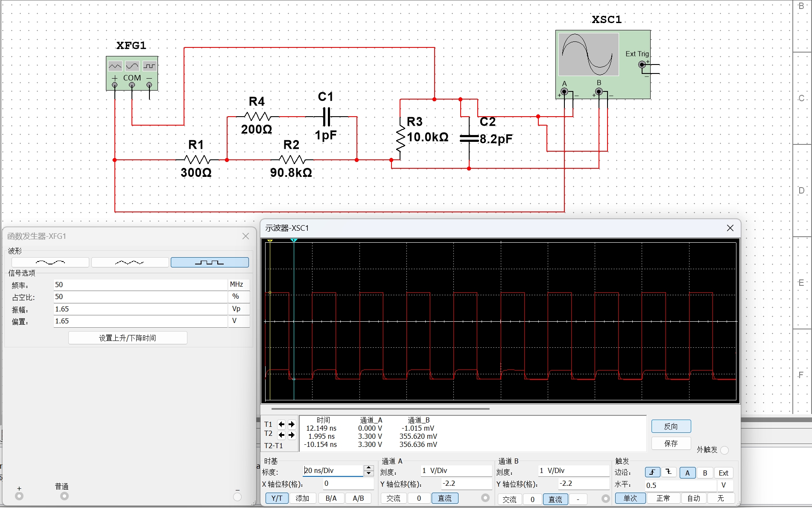The width and height of the screenshot is (812, 508).
Task: Switch display mode to 添加
Action: pyautogui.click(x=303, y=498)
